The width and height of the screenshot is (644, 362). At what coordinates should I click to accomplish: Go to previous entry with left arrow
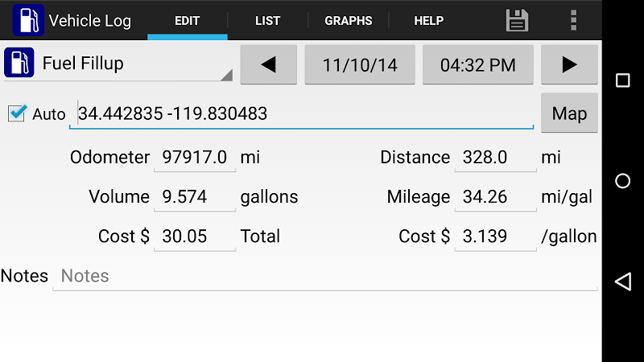[x=269, y=65]
